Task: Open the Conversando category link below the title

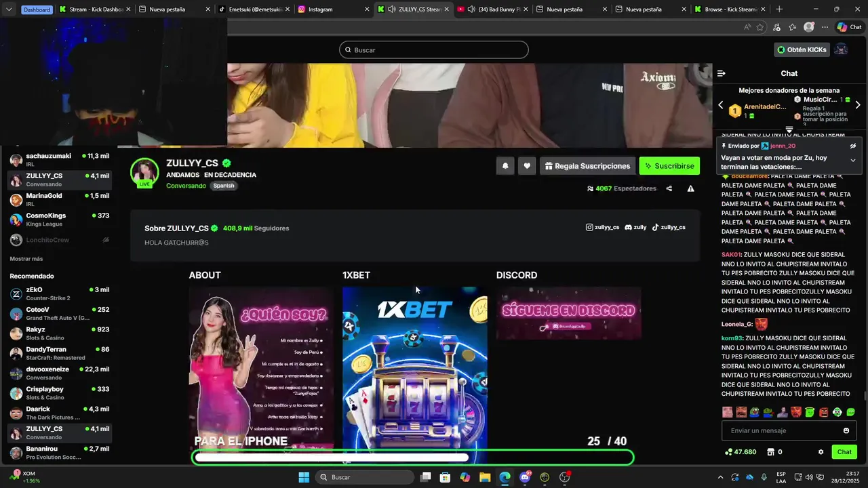Action: coord(186,186)
